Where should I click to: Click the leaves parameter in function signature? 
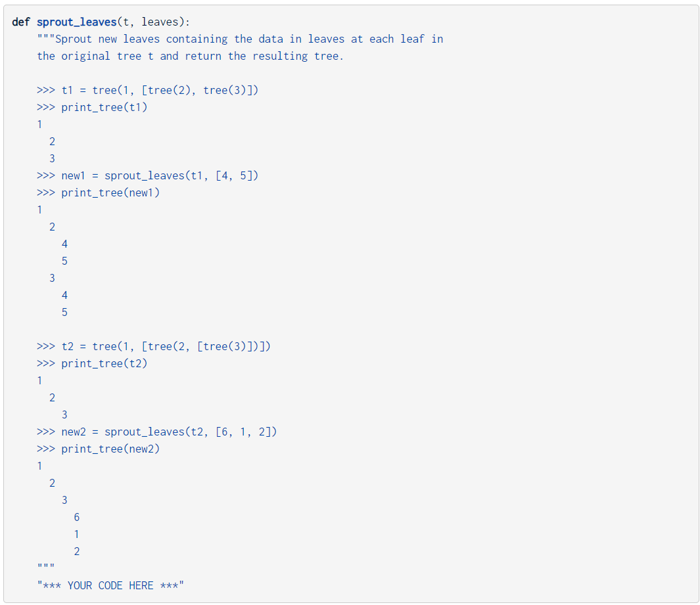(160, 22)
